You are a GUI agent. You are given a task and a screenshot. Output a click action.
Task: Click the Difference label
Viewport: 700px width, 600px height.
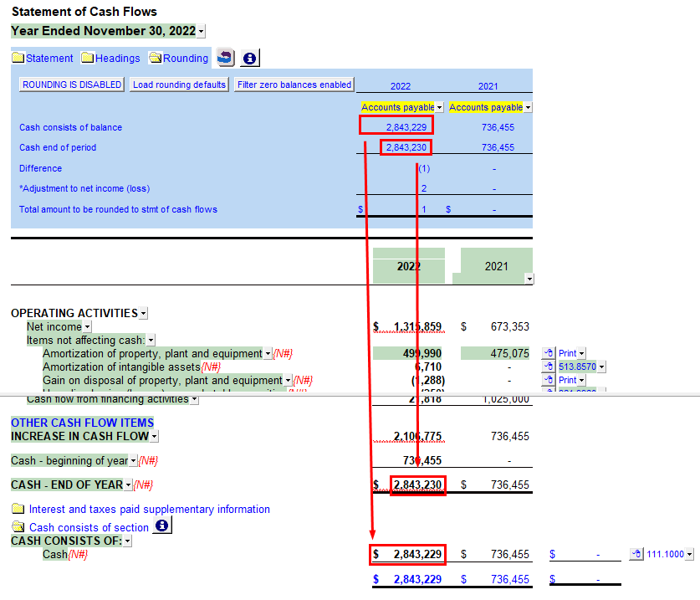click(41, 168)
